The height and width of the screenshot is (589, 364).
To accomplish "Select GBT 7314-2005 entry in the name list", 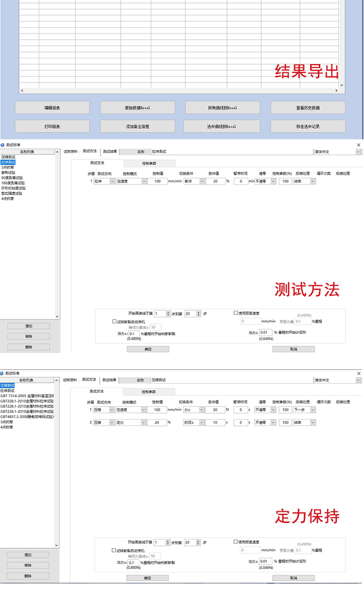I will tap(27, 396).
